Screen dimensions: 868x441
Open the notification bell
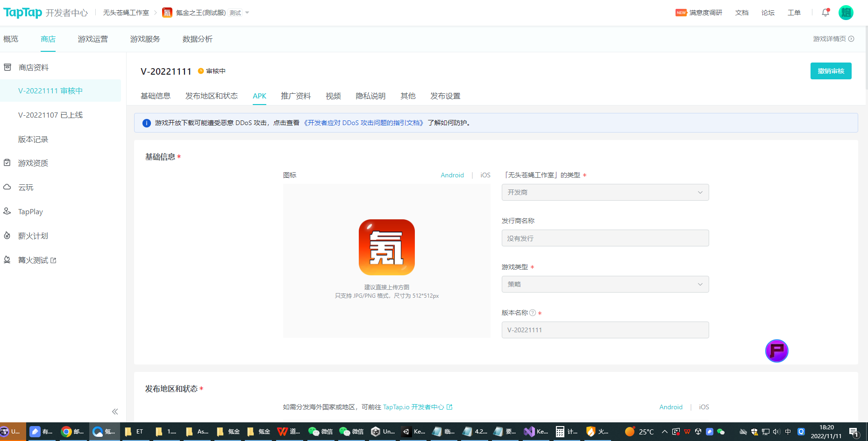point(825,13)
